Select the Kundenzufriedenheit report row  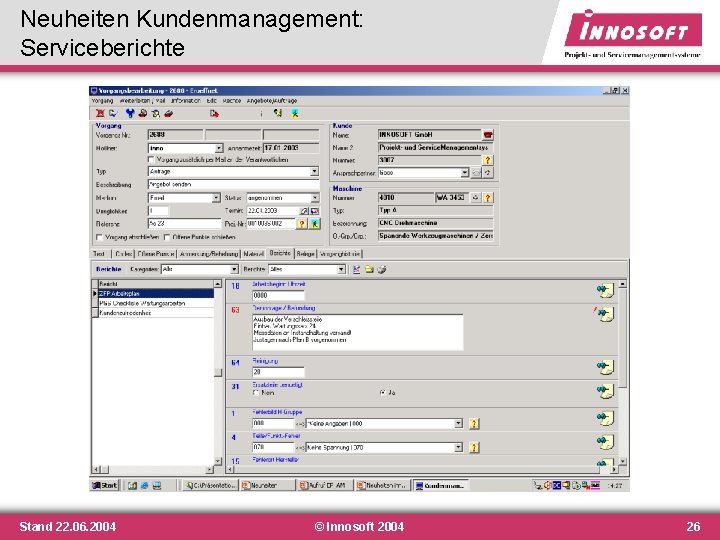click(156, 313)
